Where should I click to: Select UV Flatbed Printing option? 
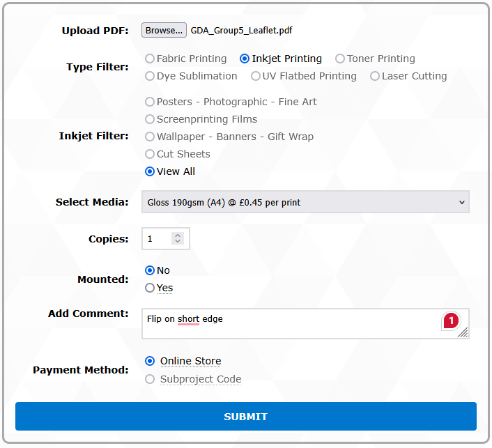256,76
